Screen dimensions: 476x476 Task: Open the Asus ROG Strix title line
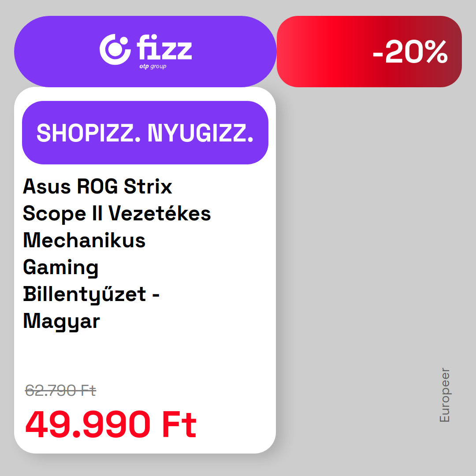(97, 186)
